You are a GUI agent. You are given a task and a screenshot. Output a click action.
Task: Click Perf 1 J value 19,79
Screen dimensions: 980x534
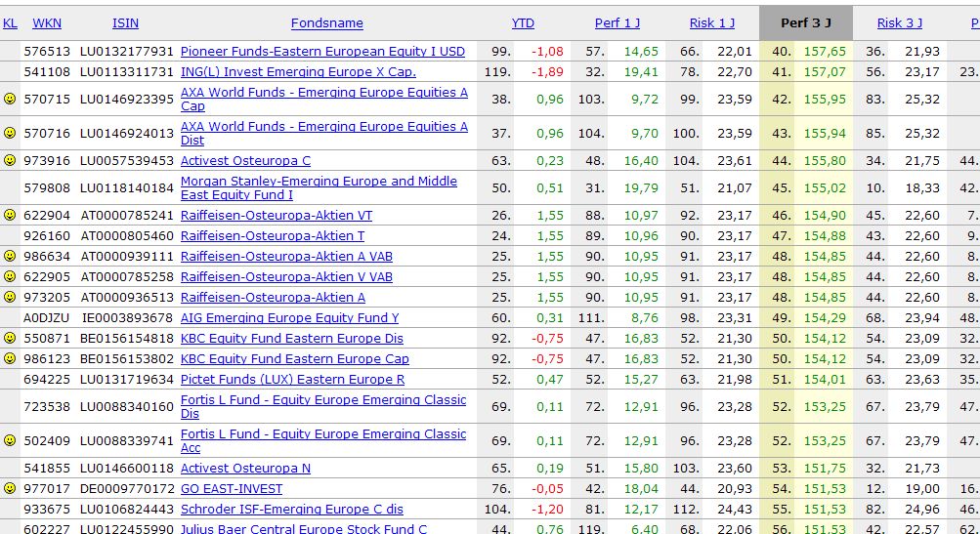pos(641,188)
